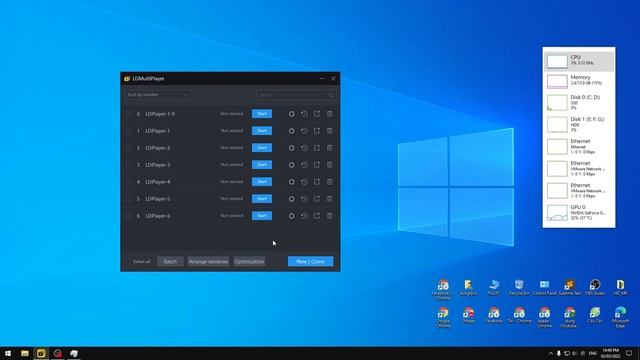Start the LDPlayer-4 instance
The image size is (640, 360).
[262, 182]
